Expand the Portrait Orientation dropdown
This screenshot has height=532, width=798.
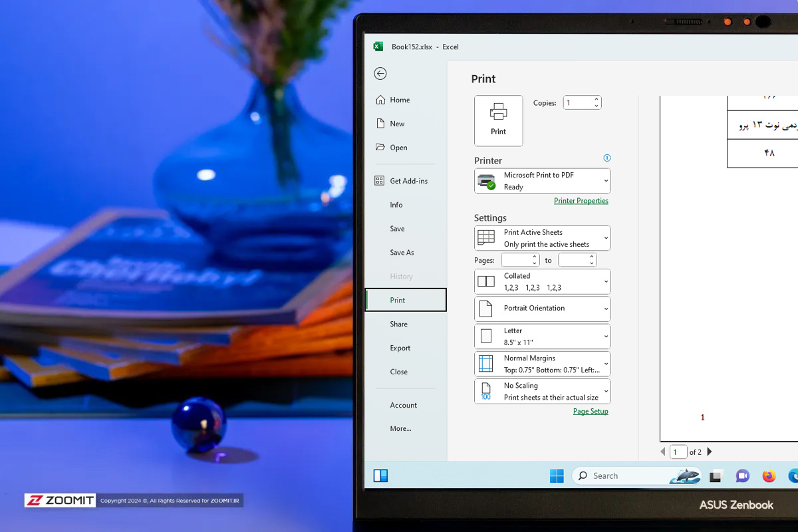[x=542, y=309]
